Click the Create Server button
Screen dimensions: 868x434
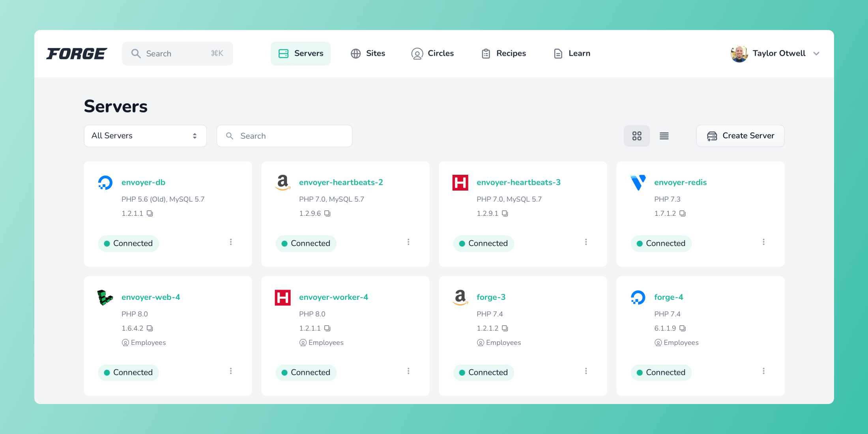740,135
